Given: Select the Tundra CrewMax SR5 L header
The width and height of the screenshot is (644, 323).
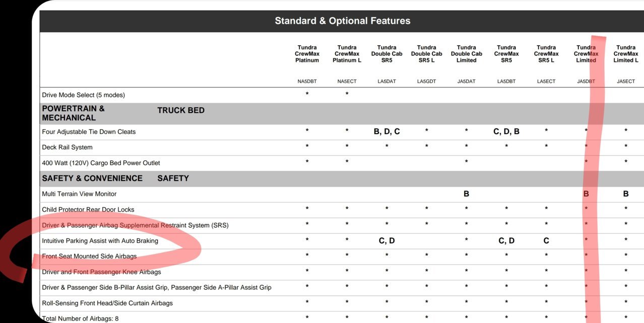Looking at the screenshot, I should tap(546, 54).
